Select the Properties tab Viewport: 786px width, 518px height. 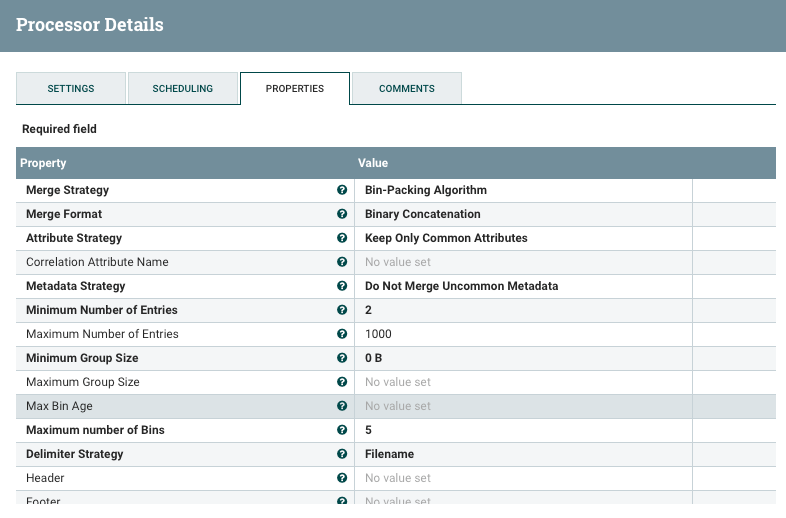click(295, 88)
